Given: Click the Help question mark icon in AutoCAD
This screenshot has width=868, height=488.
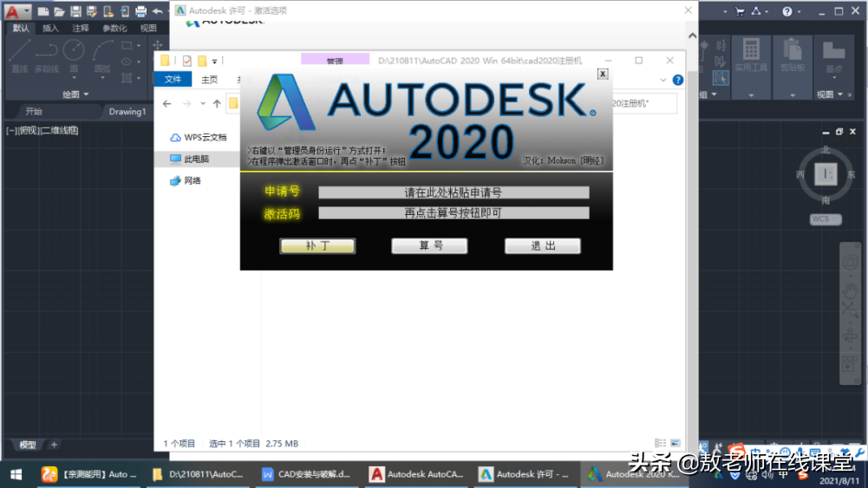Looking at the screenshot, I should [x=787, y=11].
